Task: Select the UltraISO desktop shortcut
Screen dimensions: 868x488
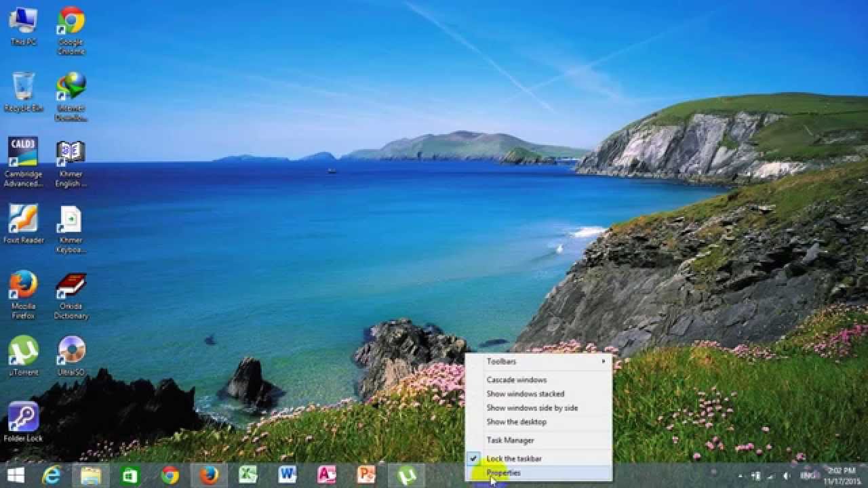Action: click(71, 357)
